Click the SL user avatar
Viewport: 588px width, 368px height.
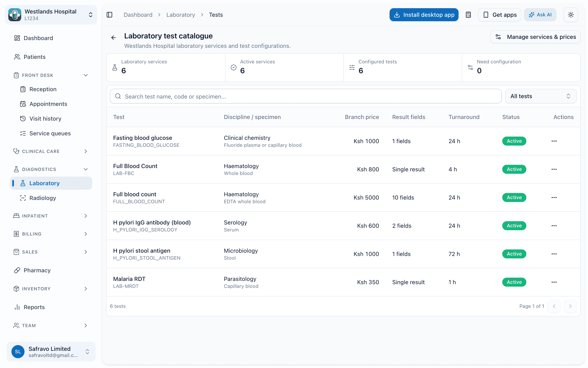[18, 352]
